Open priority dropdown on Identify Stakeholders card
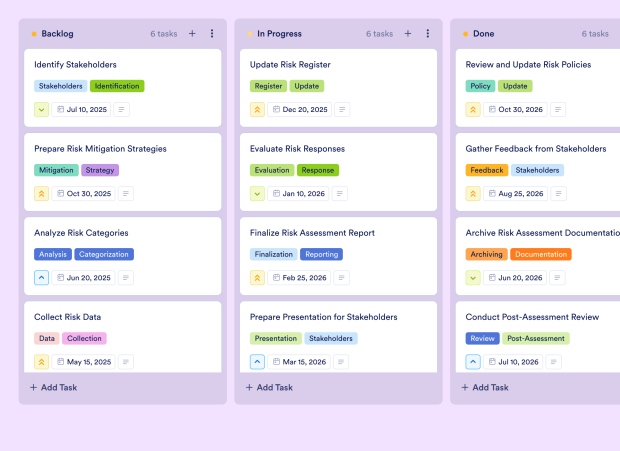This screenshot has width=620, height=451. [x=42, y=110]
